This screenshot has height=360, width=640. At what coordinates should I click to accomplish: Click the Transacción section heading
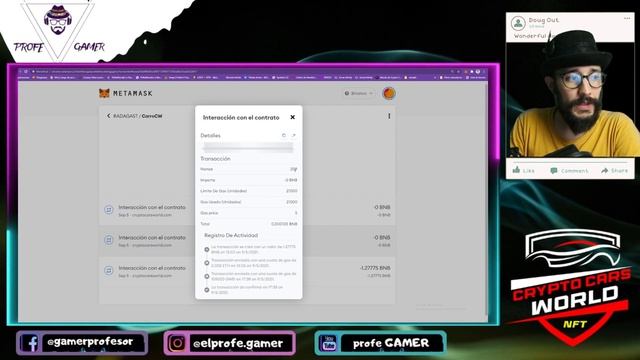pos(215,159)
